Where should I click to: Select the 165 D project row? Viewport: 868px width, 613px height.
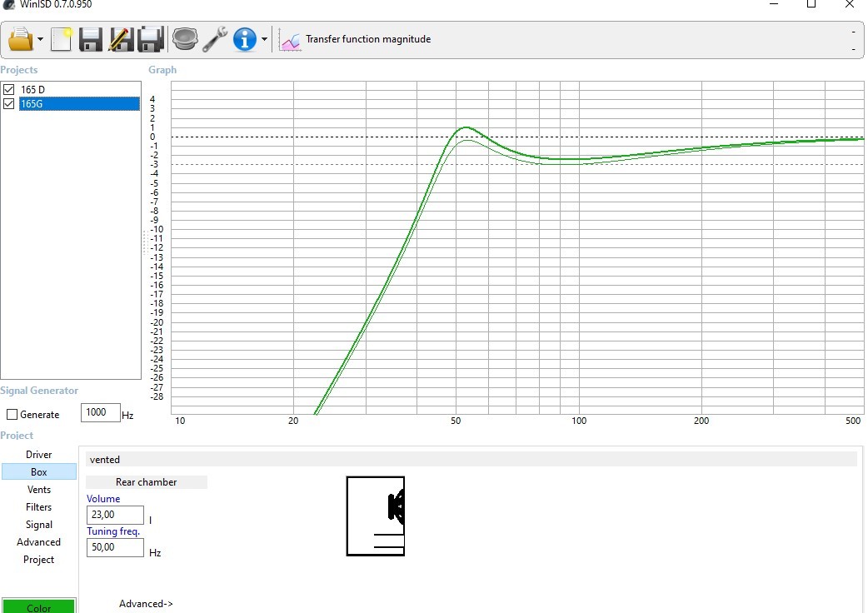click(79, 89)
